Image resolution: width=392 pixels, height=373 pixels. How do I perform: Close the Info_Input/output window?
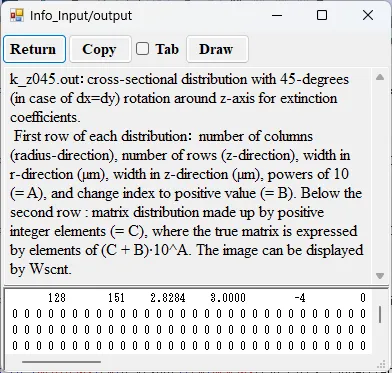tap(368, 15)
